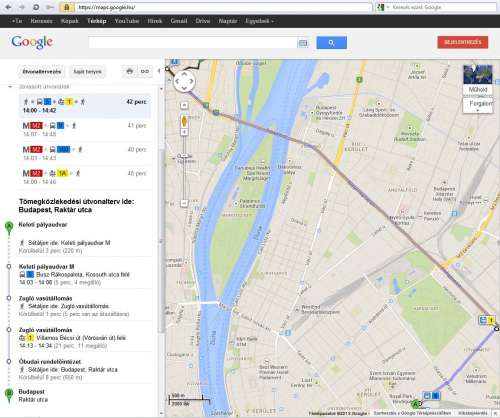Click the red Bejelentkezés sign-in button

463,42
